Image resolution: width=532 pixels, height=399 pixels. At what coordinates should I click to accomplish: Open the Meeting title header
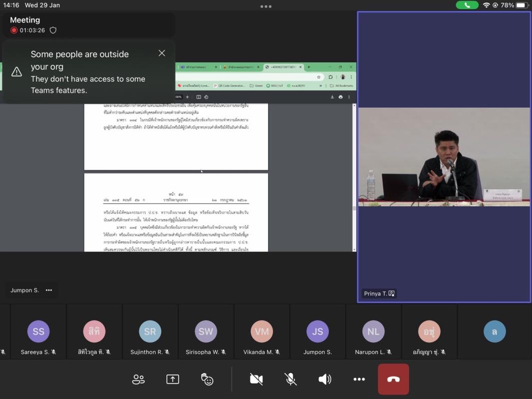[25, 20]
